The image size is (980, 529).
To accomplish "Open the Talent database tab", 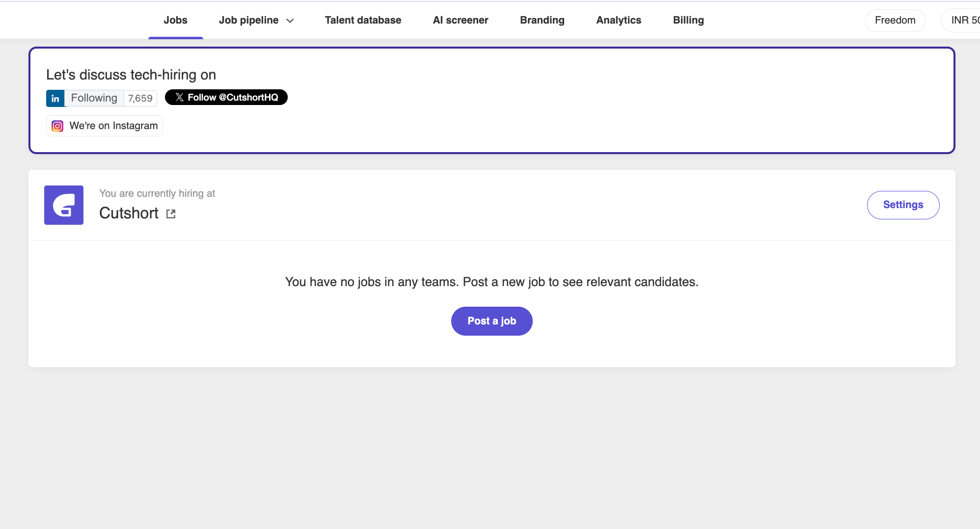I will pos(363,20).
